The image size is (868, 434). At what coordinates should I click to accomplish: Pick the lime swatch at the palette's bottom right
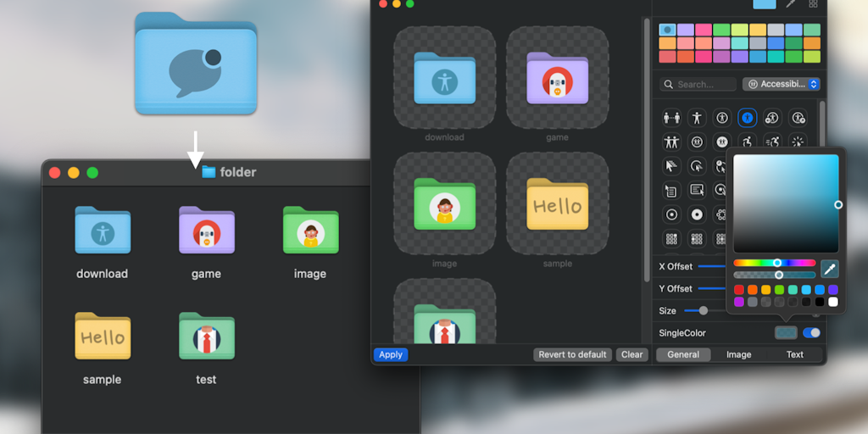tap(811, 57)
